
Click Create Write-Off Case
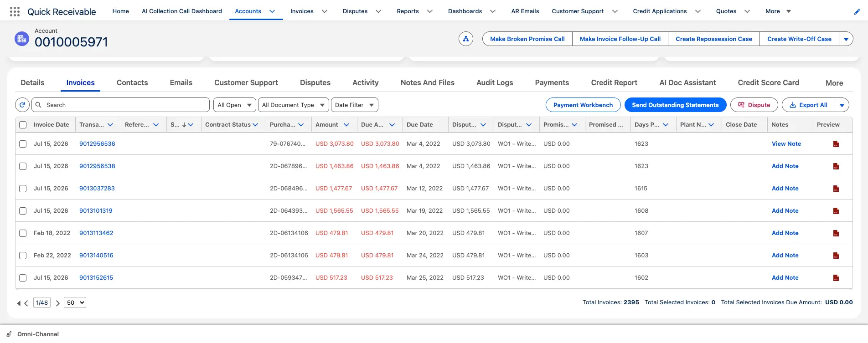pos(799,39)
